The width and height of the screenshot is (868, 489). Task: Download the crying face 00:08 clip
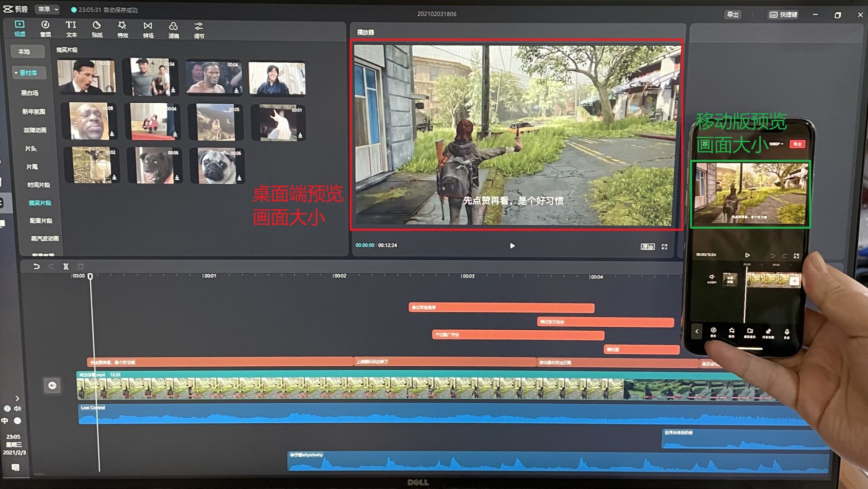[112, 134]
